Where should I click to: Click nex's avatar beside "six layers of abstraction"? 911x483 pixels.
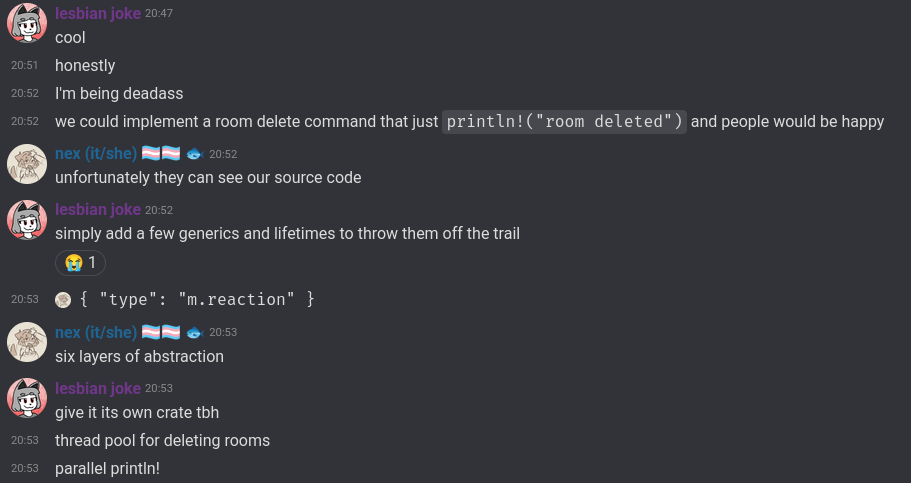[27, 342]
